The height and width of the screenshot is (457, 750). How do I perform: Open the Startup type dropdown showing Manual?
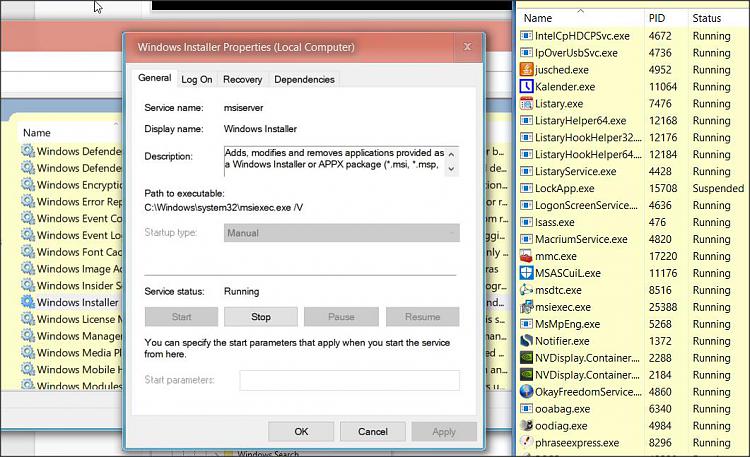(x=342, y=233)
